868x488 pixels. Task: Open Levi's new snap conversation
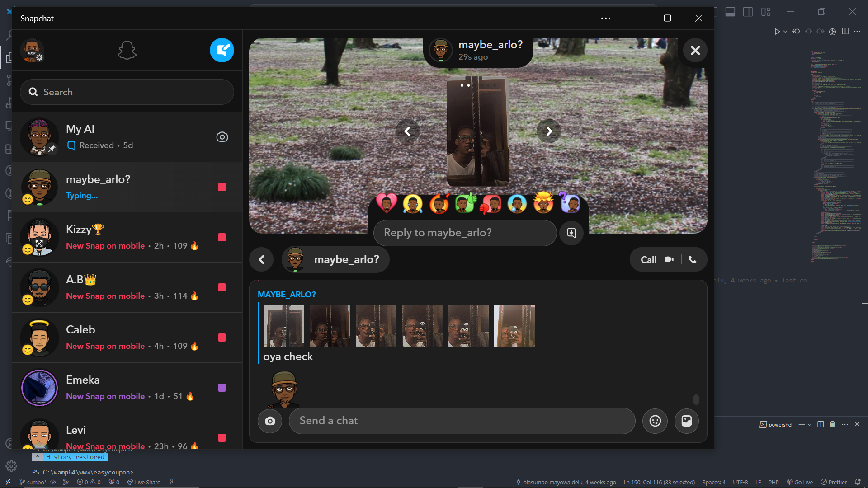coord(127,432)
